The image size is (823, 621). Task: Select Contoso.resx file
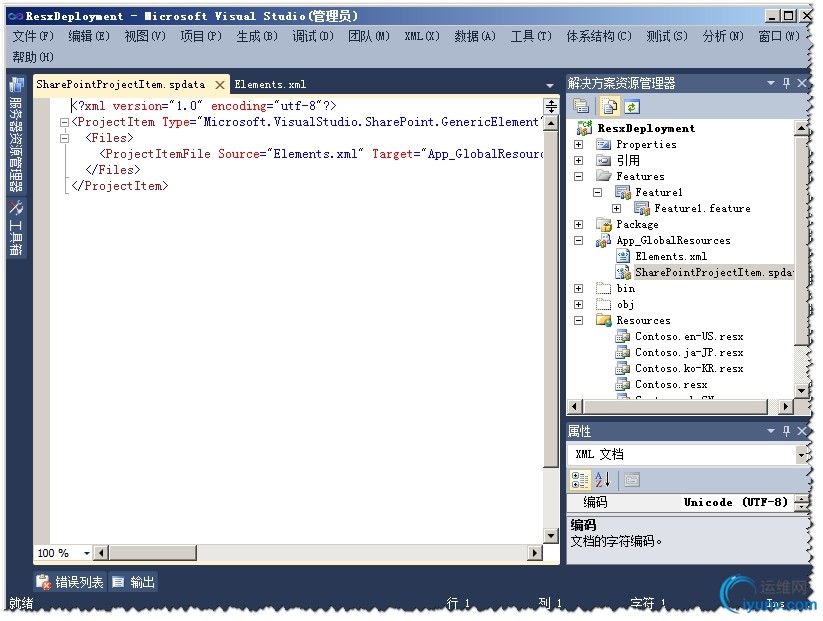pos(671,384)
